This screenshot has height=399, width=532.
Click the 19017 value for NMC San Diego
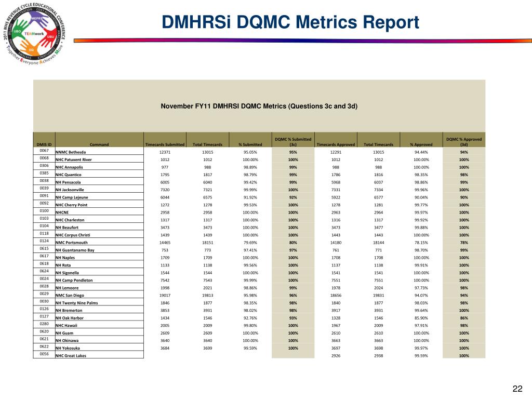click(x=165, y=295)
